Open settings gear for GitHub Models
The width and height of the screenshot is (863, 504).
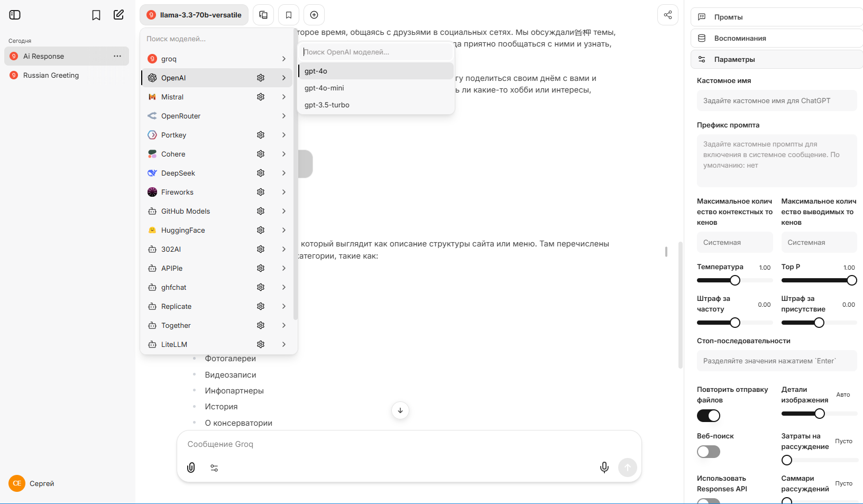(261, 211)
